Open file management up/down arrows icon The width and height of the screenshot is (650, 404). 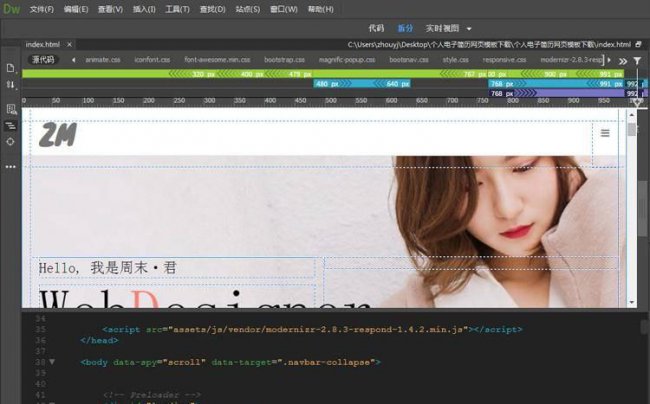[10, 85]
